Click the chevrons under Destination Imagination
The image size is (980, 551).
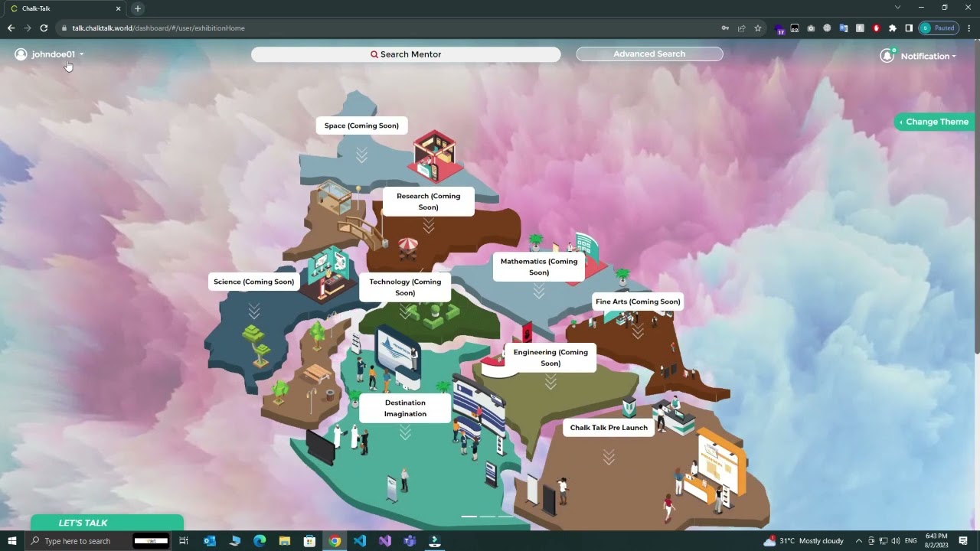coord(405,432)
